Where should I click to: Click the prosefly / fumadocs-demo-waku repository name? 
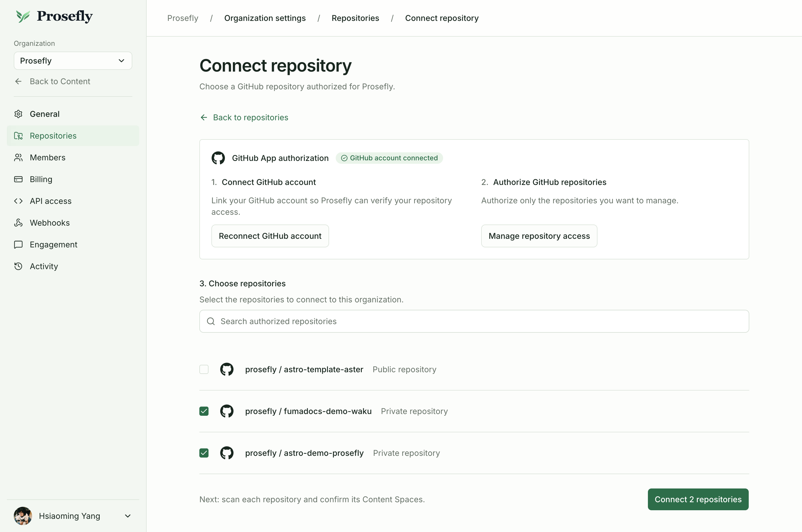pos(308,411)
